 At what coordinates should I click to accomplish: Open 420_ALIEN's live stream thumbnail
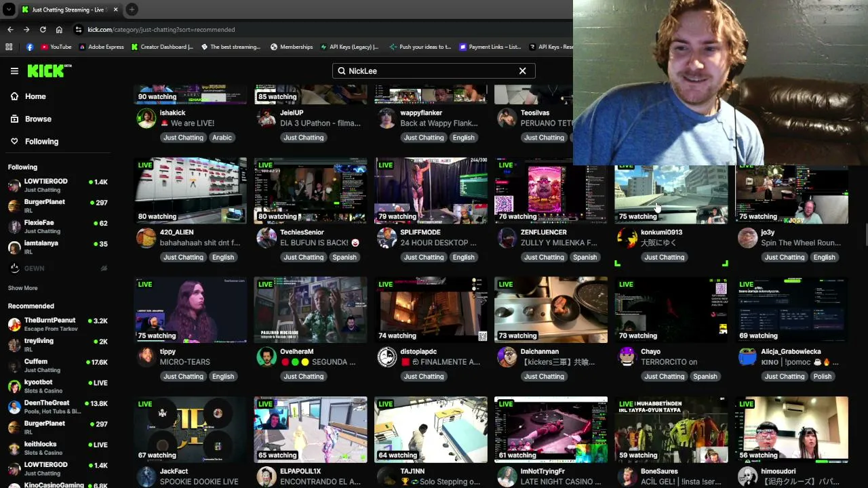click(191, 191)
